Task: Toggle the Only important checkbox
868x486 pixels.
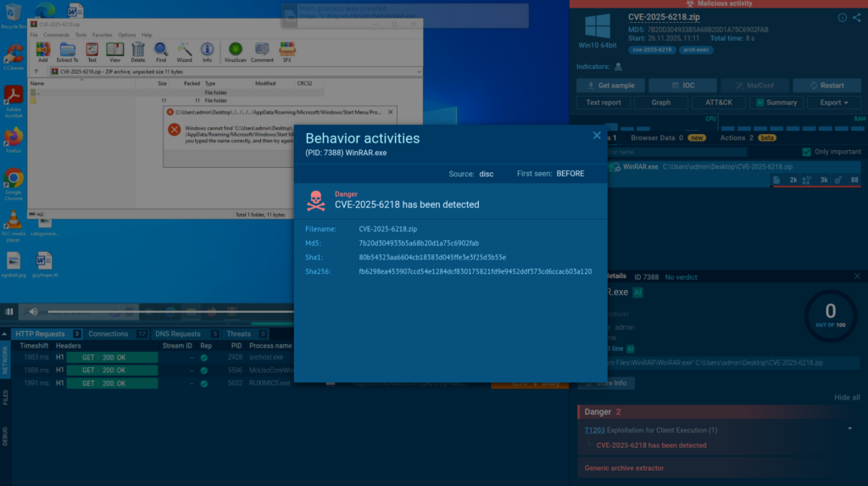Action: pos(806,152)
